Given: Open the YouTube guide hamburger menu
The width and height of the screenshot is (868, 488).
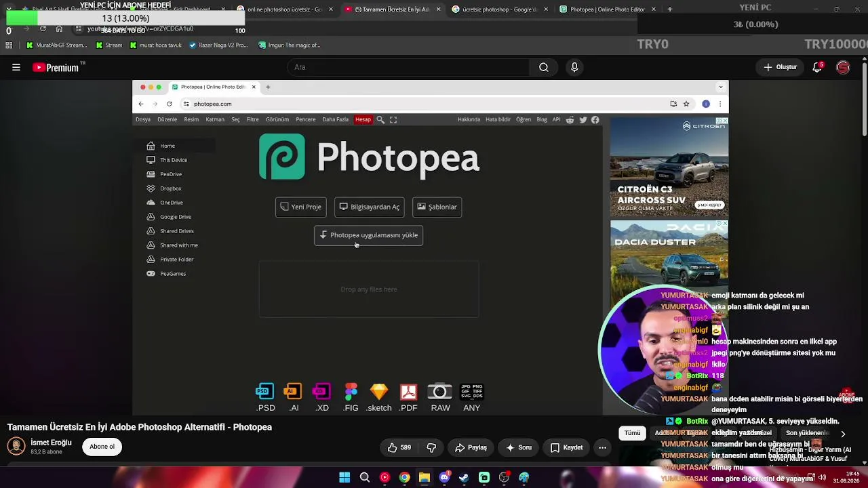Looking at the screenshot, I should tap(16, 67).
